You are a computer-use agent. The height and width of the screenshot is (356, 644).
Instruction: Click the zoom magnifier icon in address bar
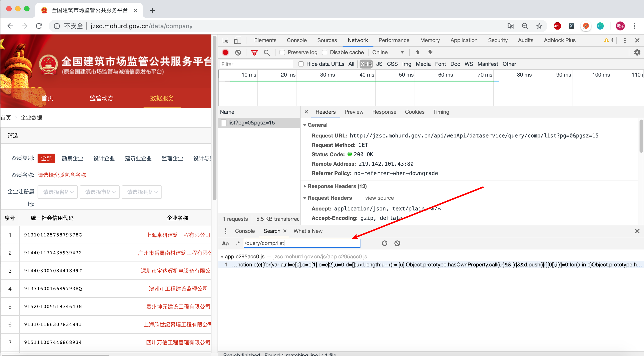(525, 26)
